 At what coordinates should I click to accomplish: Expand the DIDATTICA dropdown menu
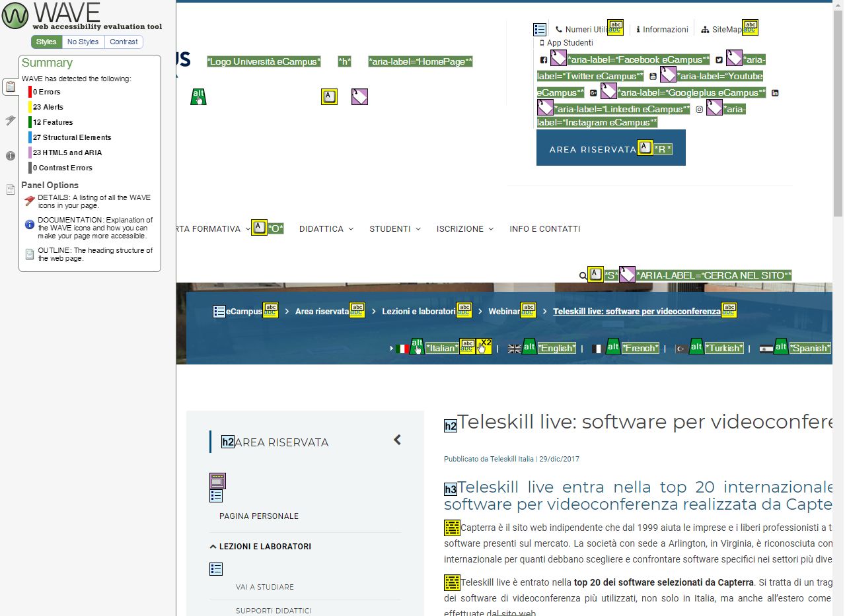click(326, 229)
